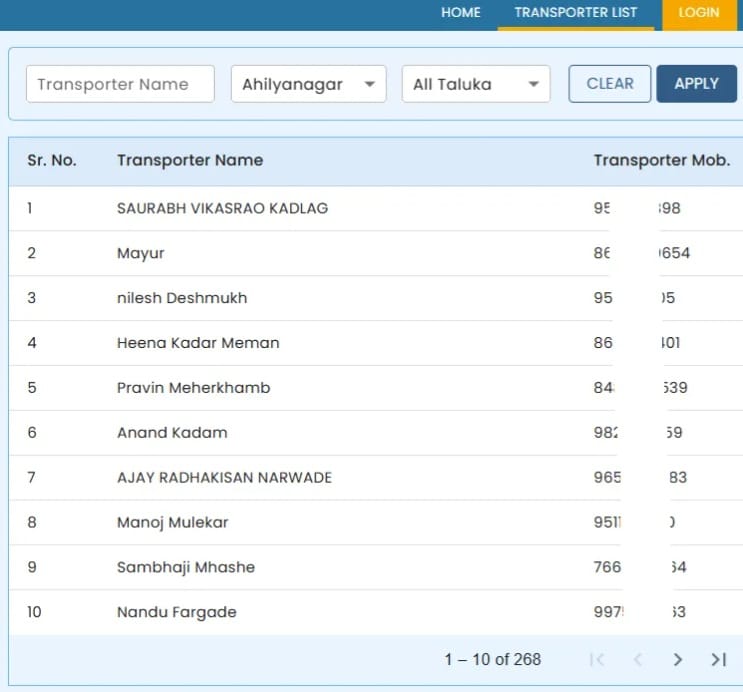Click Manoj Mulekar name

coord(172,522)
